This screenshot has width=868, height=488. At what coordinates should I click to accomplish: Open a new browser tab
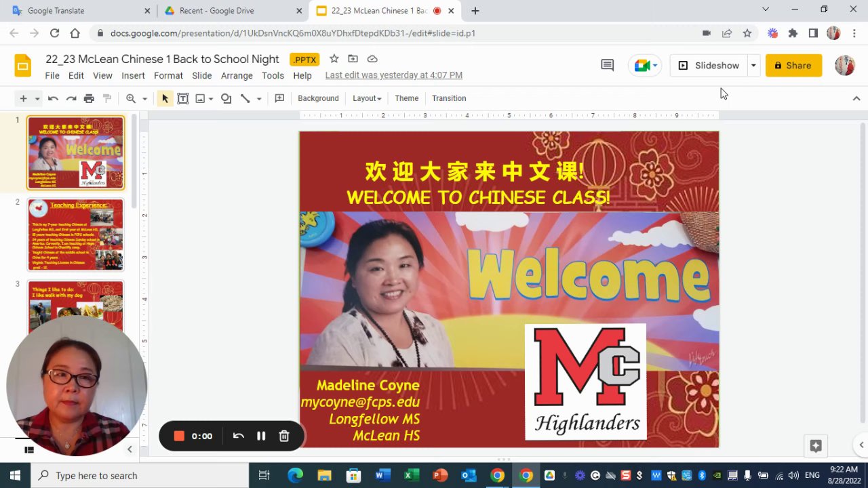pyautogui.click(x=475, y=11)
